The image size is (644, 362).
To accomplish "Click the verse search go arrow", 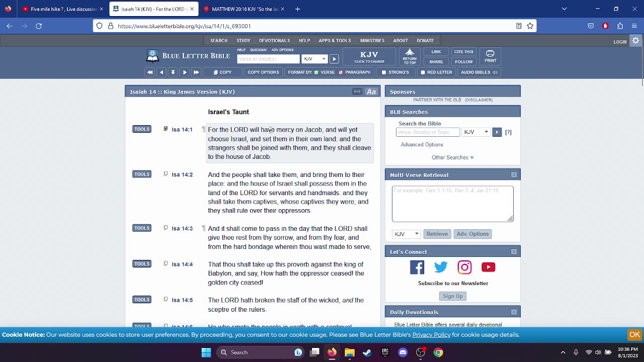I will click(x=334, y=59).
